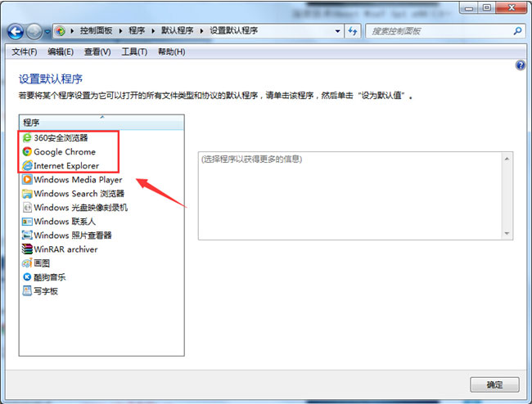This screenshot has height=404, width=532.
Task: Click the Windows Search 浏览器 icon
Action: coord(27,194)
